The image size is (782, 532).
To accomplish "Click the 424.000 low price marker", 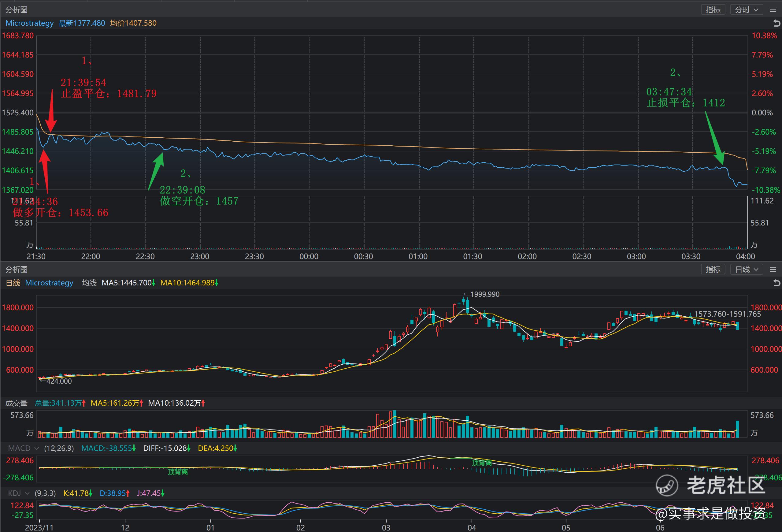I will (56, 381).
